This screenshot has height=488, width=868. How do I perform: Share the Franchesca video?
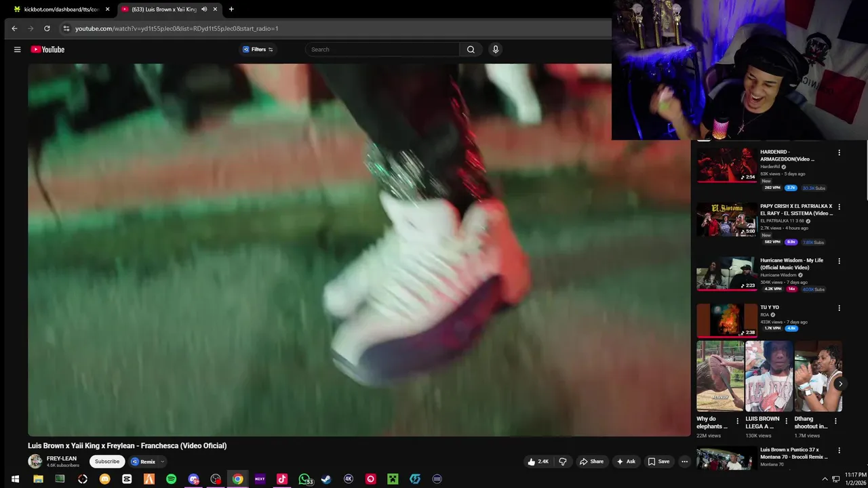[591, 462]
